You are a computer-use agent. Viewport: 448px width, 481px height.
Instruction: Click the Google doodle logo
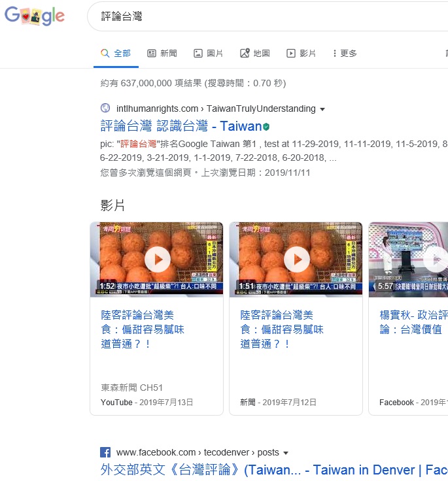[x=35, y=16]
